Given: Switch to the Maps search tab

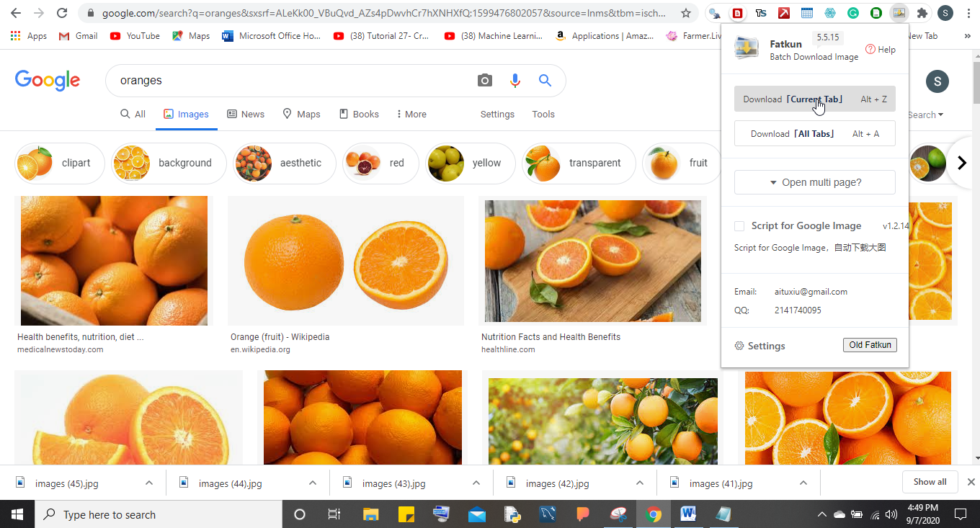Looking at the screenshot, I should pos(301,114).
